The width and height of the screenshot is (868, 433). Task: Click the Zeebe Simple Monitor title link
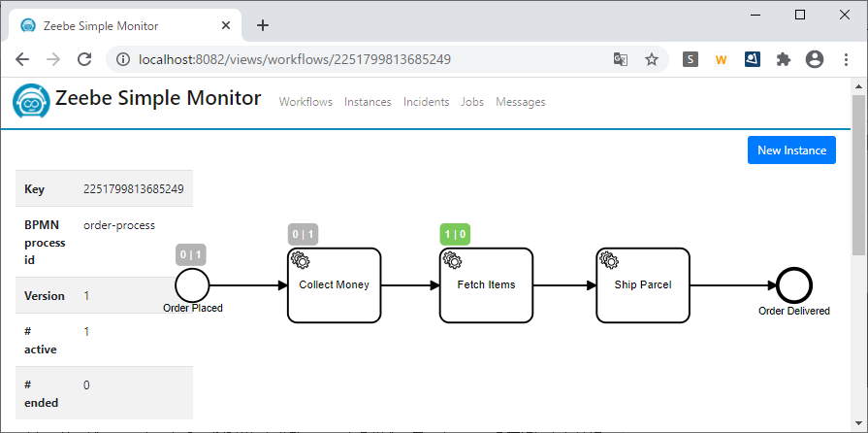pyautogui.click(x=158, y=98)
